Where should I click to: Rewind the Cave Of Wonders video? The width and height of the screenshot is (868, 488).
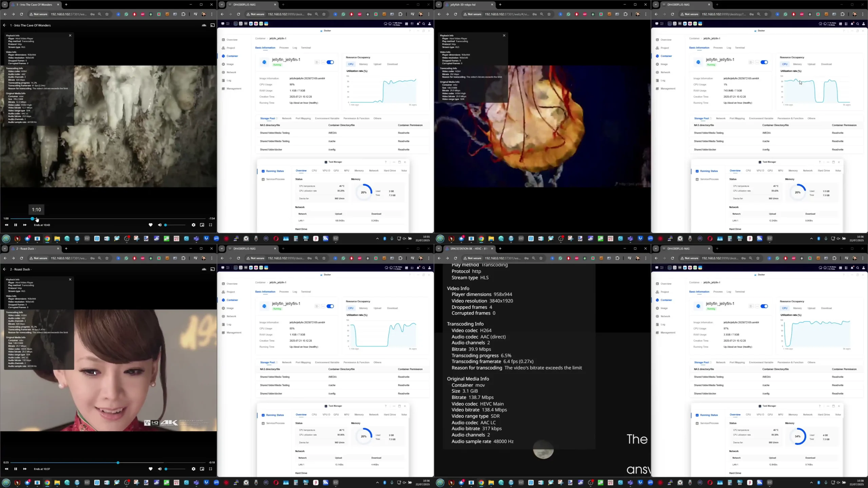click(6, 225)
